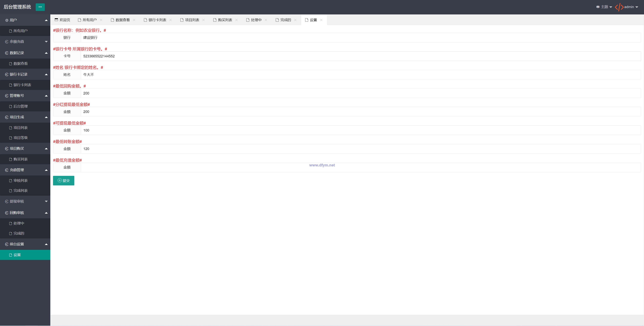Switch to the 所有用户 tab

pos(90,20)
